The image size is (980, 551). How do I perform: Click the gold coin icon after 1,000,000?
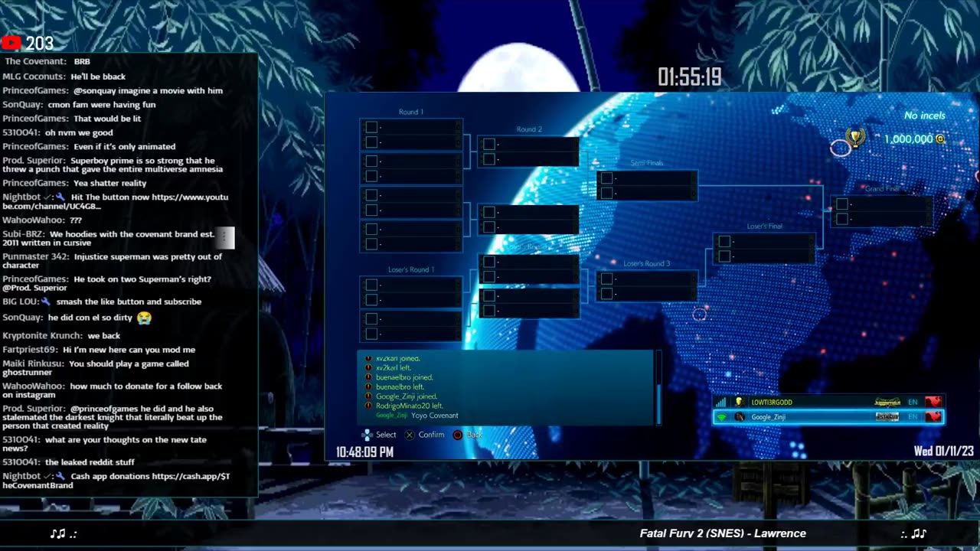click(940, 139)
